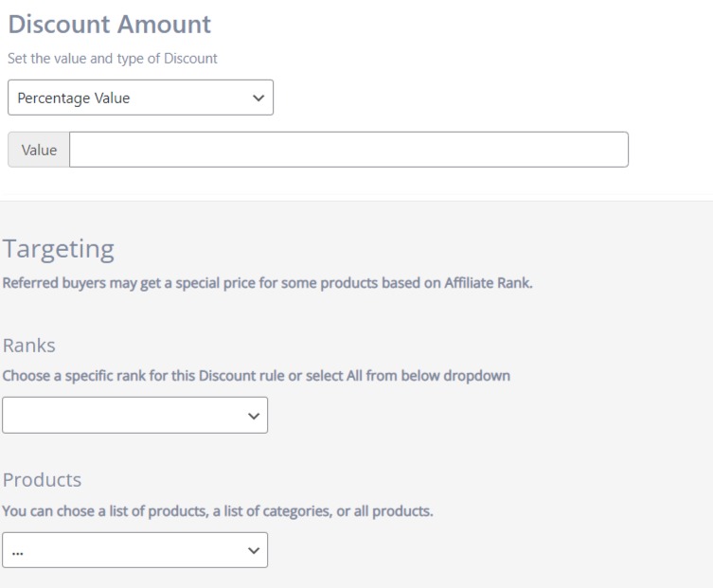Open the empty Ranks dropdown
The height and width of the screenshot is (588, 713).
pyautogui.click(x=134, y=415)
